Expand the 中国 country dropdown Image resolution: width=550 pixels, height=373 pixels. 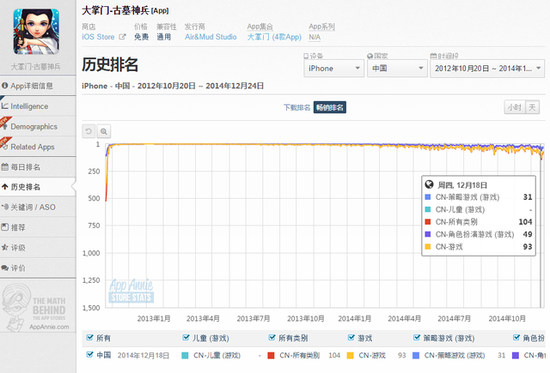[397, 68]
